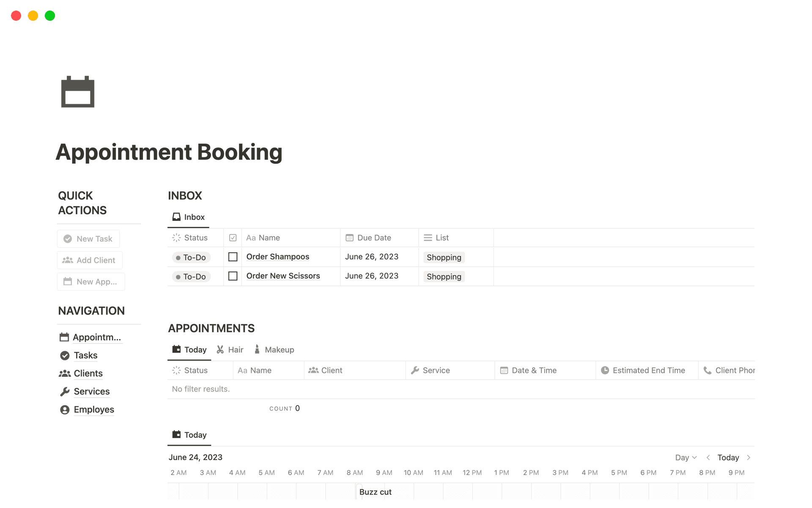Go to previous day with left chevron

708,458
